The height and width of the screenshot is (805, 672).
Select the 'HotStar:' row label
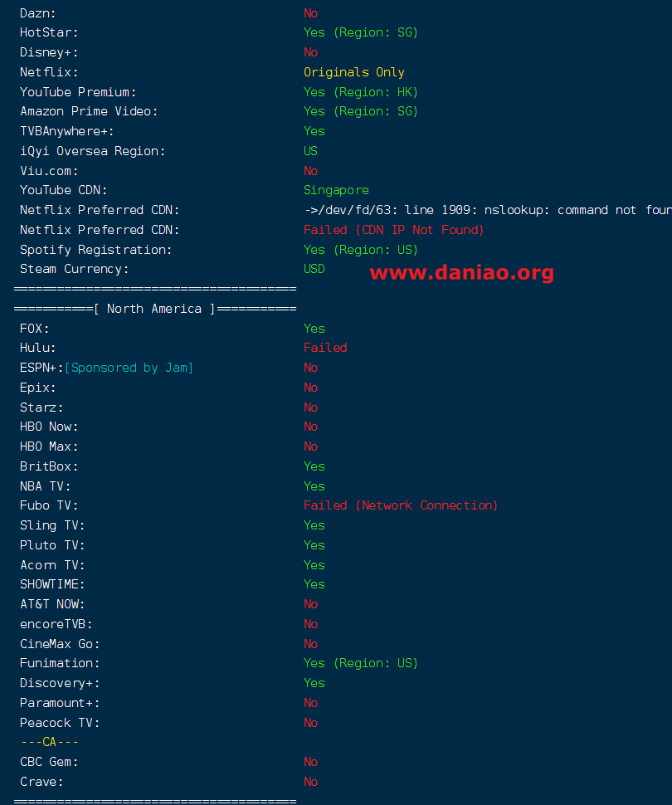click(x=49, y=33)
